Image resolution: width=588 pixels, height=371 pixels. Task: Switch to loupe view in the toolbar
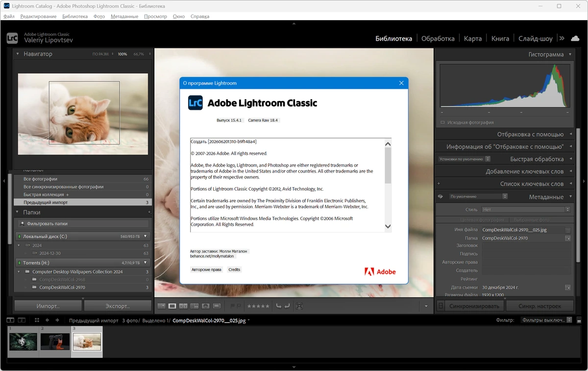(172, 306)
